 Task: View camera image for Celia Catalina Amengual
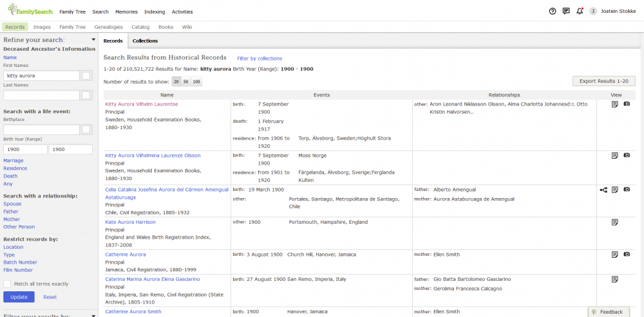[627, 190]
